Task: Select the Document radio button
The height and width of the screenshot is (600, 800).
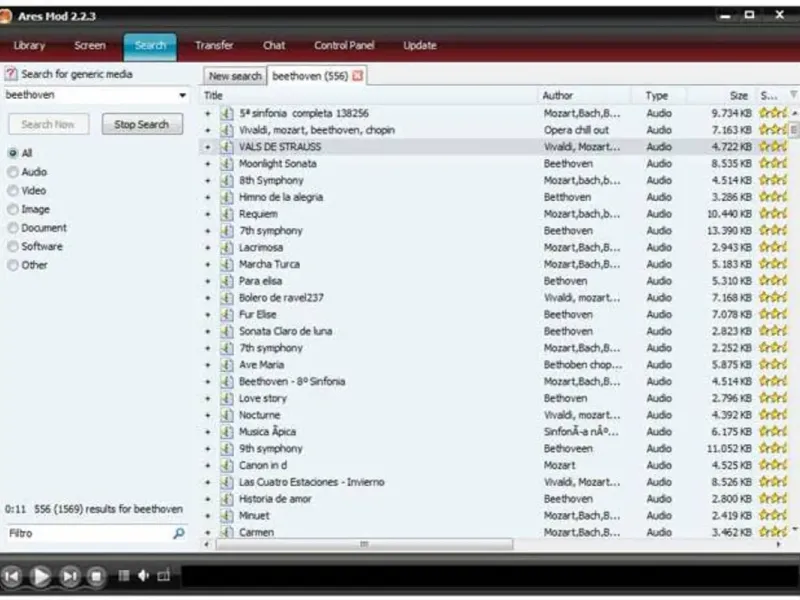Action: pos(13,228)
